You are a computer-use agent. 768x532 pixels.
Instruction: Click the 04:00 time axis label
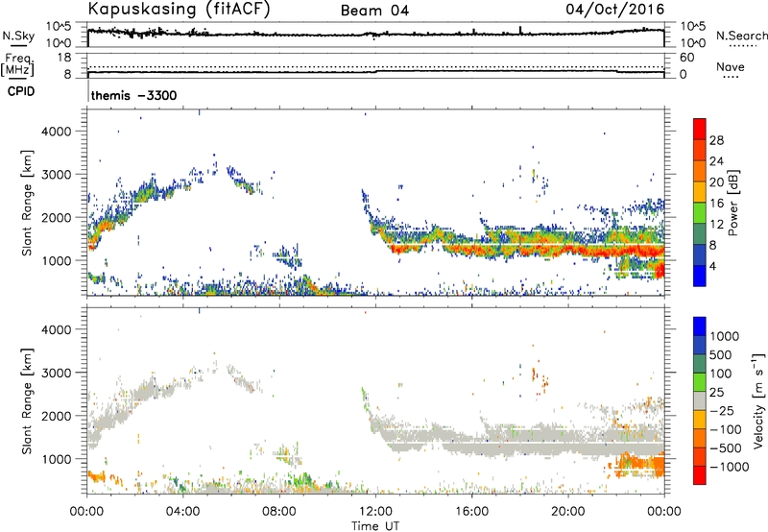coord(183,512)
